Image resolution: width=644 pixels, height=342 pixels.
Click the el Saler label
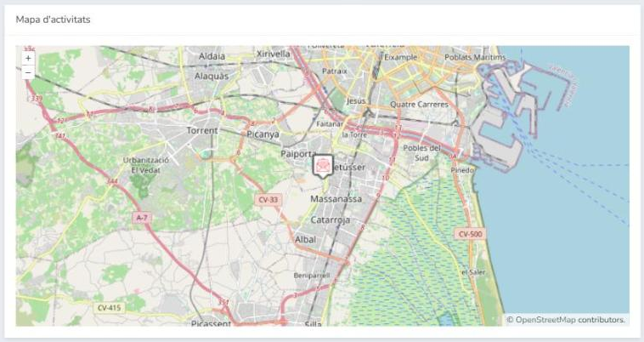coord(473,272)
